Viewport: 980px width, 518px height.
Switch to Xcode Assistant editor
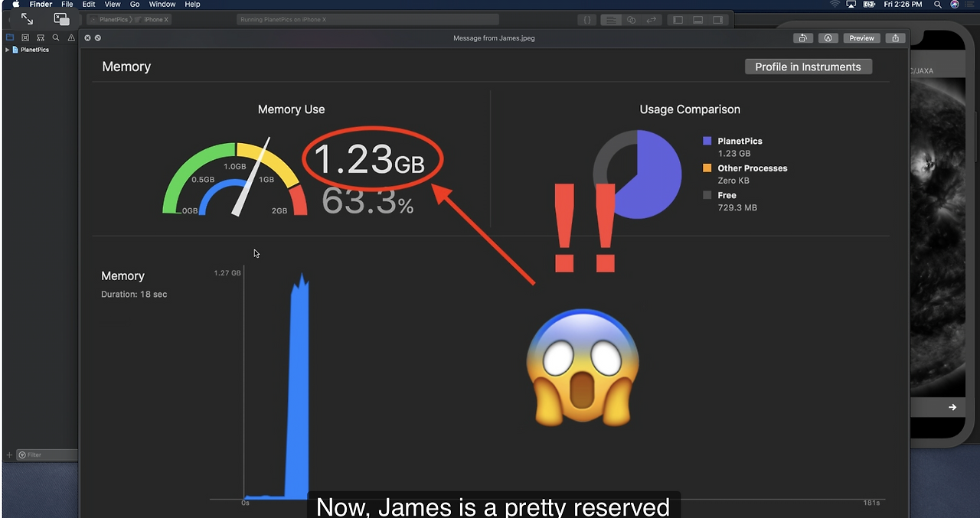[631, 20]
